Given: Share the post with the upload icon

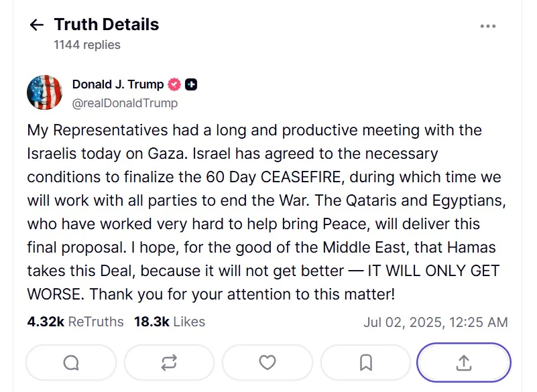Looking at the screenshot, I should click(464, 363).
